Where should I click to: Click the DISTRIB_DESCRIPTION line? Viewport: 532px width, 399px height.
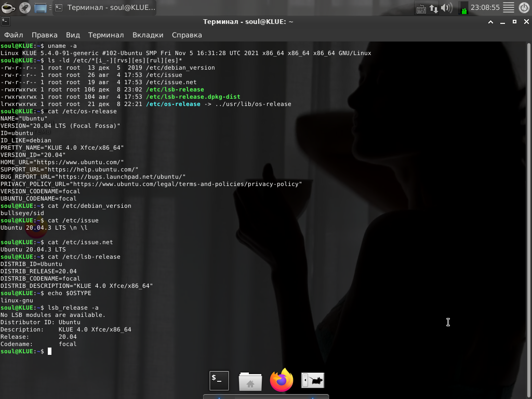click(77, 286)
